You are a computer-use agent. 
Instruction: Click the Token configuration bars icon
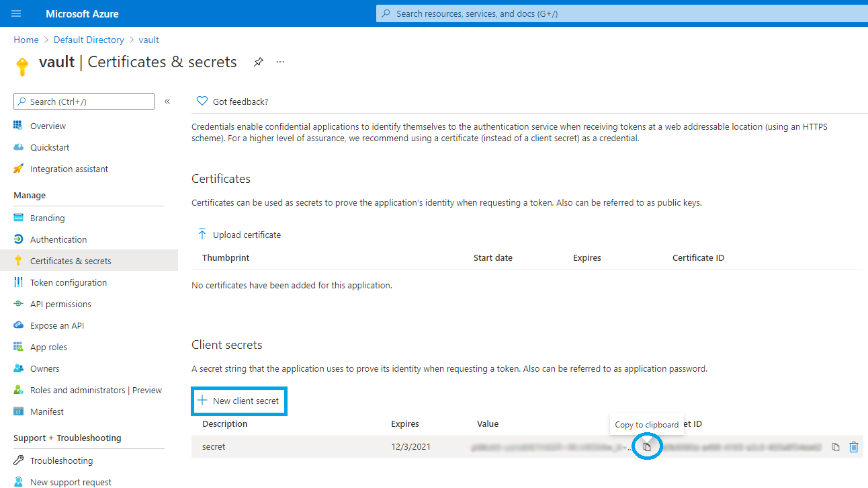click(x=18, y=282)
